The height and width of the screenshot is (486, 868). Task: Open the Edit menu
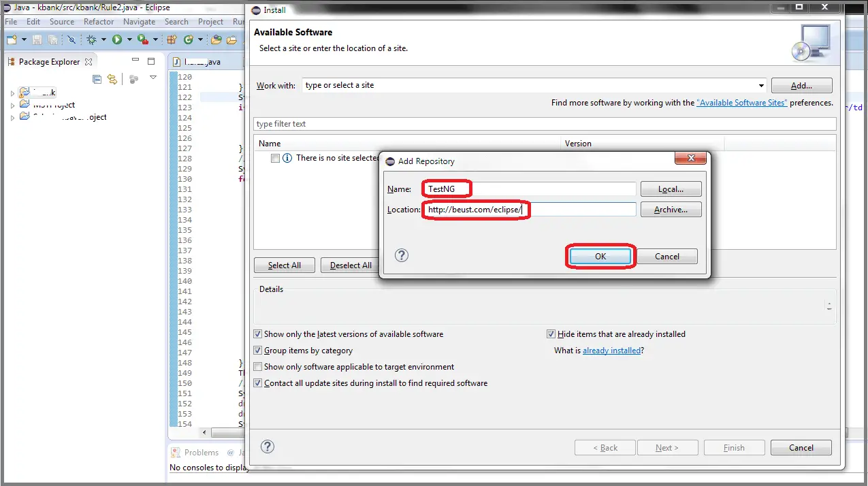coord(33,22)
